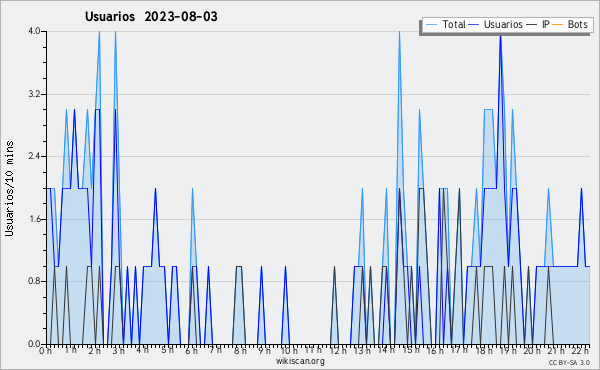Click the '12 h' x-axis label
Viewport: 600px width, 370px height.
[338, 350]
